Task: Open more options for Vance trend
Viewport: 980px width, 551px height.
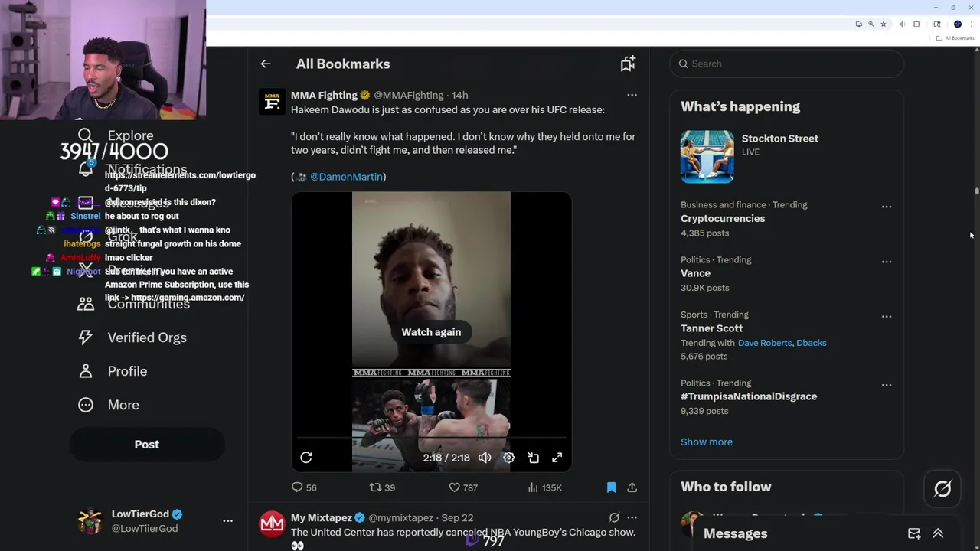Action: [887, 262]
